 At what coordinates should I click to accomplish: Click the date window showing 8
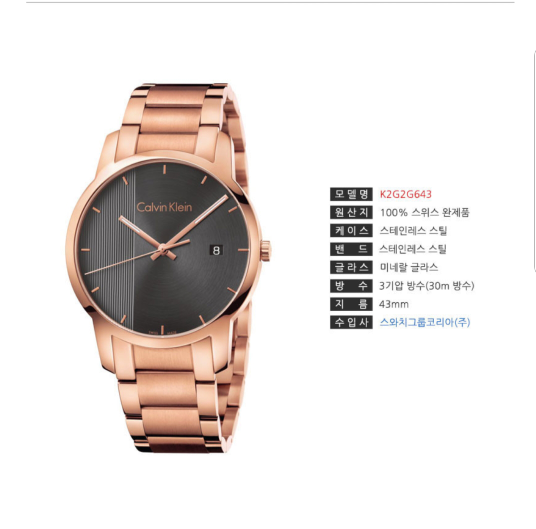(x=216, y=250)
